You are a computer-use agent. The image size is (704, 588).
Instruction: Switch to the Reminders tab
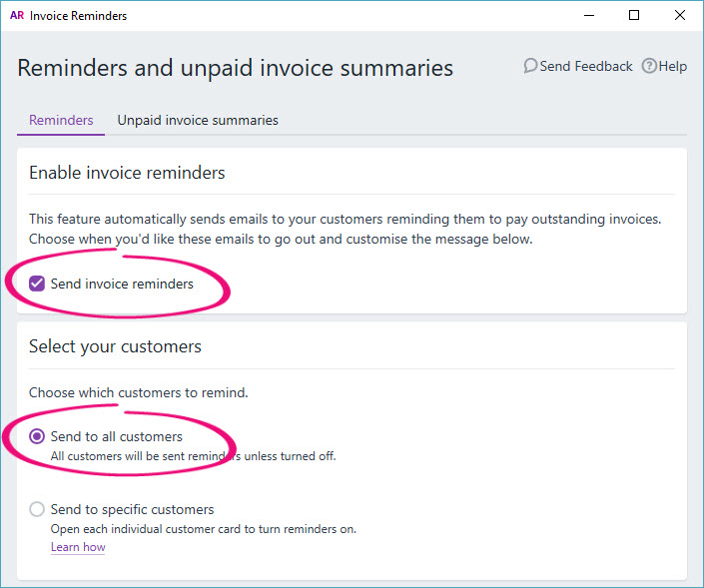(61, 120)
